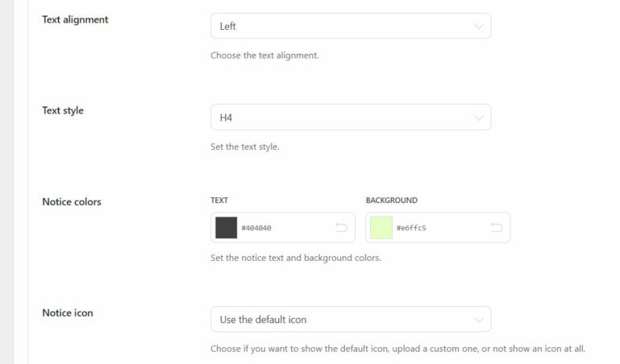Click the Text style dropdown chevron arrow
This screenshot has height=364, width=620.
point(479,118)
